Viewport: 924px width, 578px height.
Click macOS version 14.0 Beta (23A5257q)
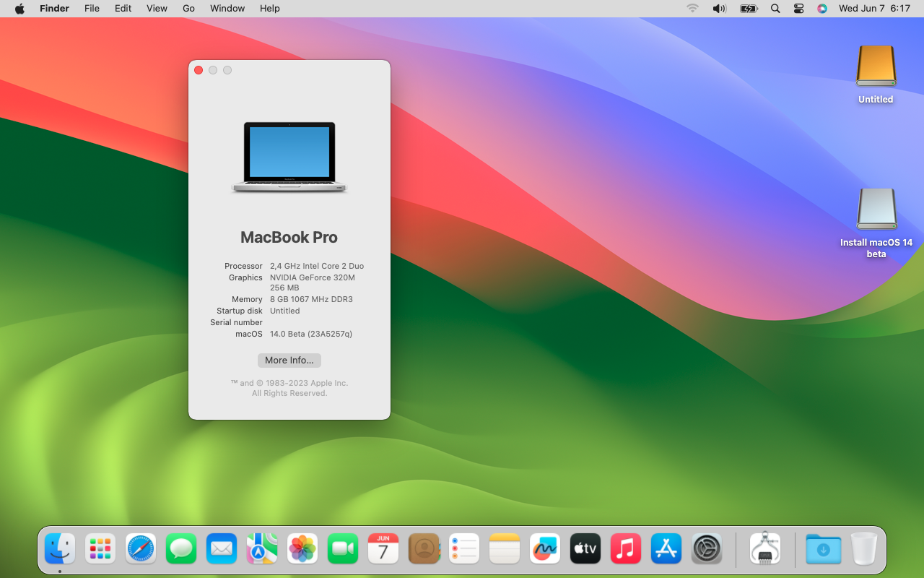coord(311,334)
